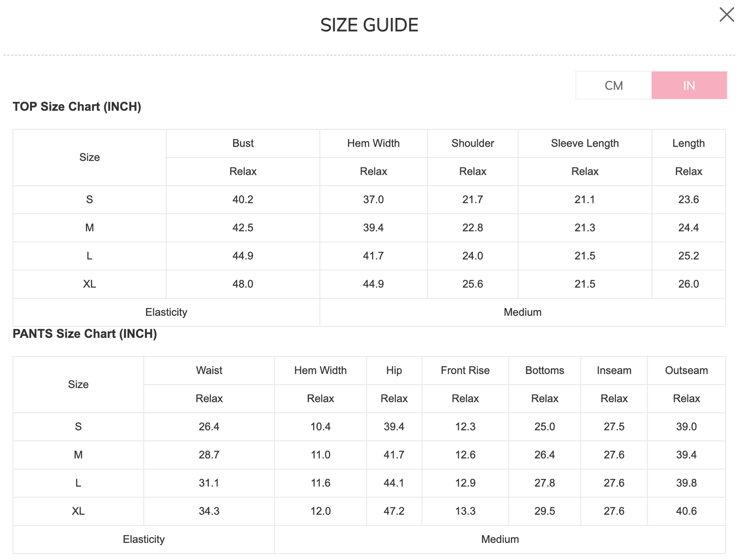This screenshot has width=741, height=560.
Task: Click Medium elasticity value in top chart
Action: [x=522, y=312]
